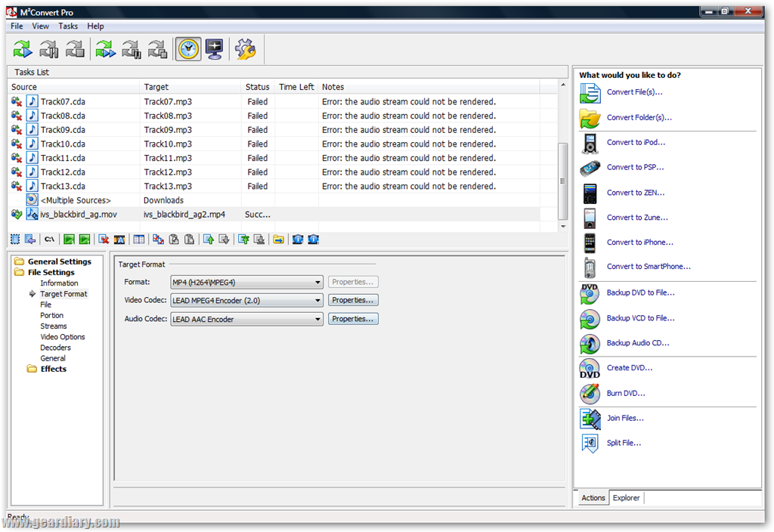Open the File menu
The width and height of the screenshot is (774, 532).
tap(17, 26)
